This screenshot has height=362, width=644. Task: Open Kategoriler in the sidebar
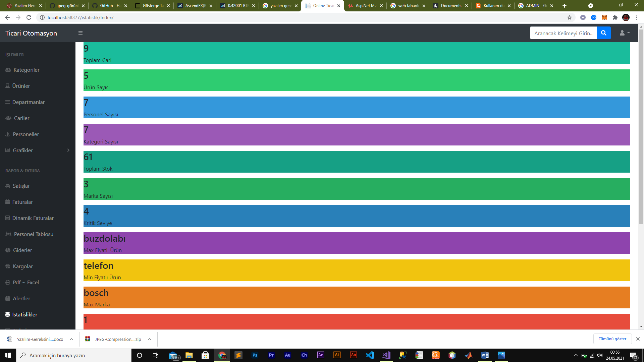coord(26,70)
